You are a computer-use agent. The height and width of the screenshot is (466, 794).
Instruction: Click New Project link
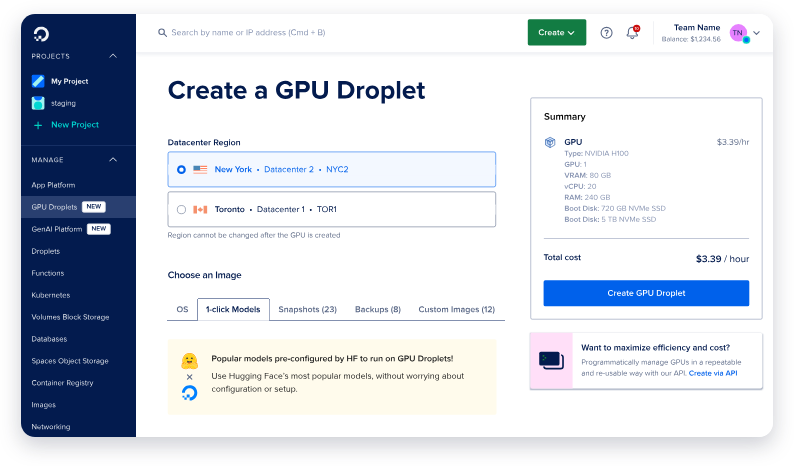[x=75, y=125]
